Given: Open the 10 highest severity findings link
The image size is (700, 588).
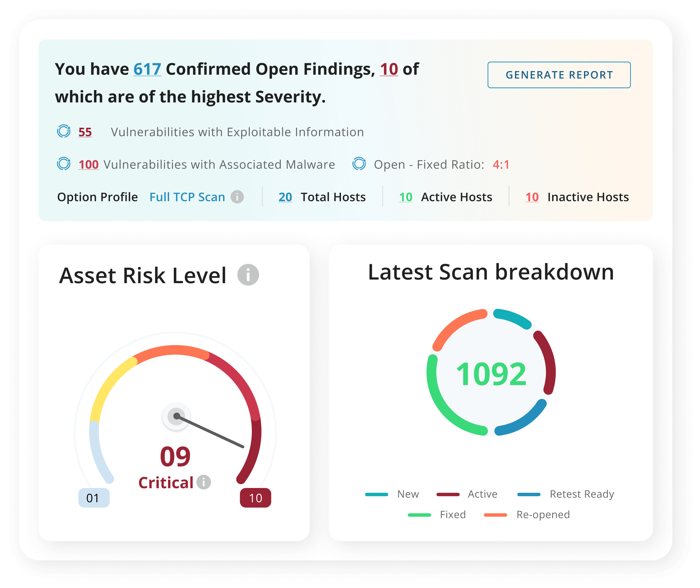Looking at the screenshot, I should pos(389,69).
